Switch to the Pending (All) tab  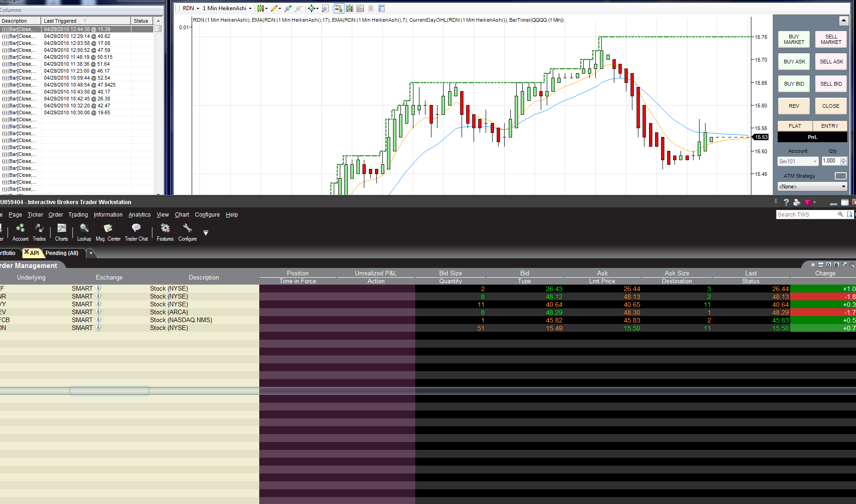pos(62,253)
